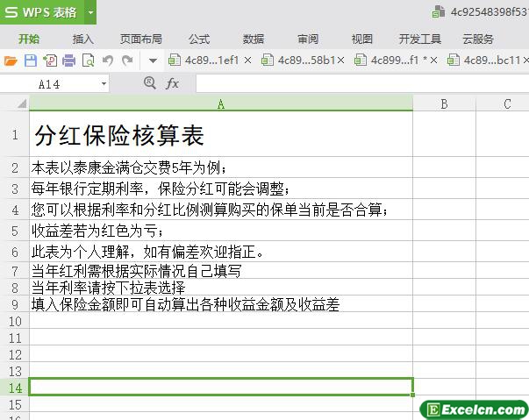Click the Print icon
Image resolution: width=529 pixels, height=420 pixels.
[x=68, y=61]
